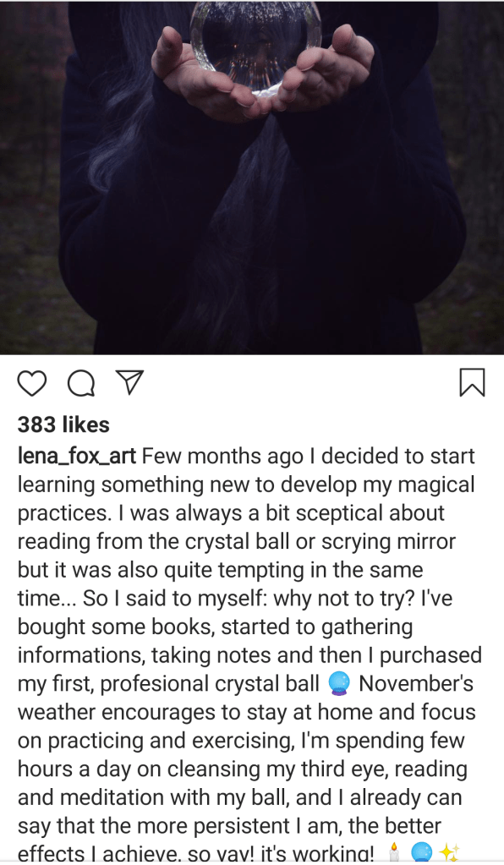Click the sparkles emoji ending the caption

point(448,853)
